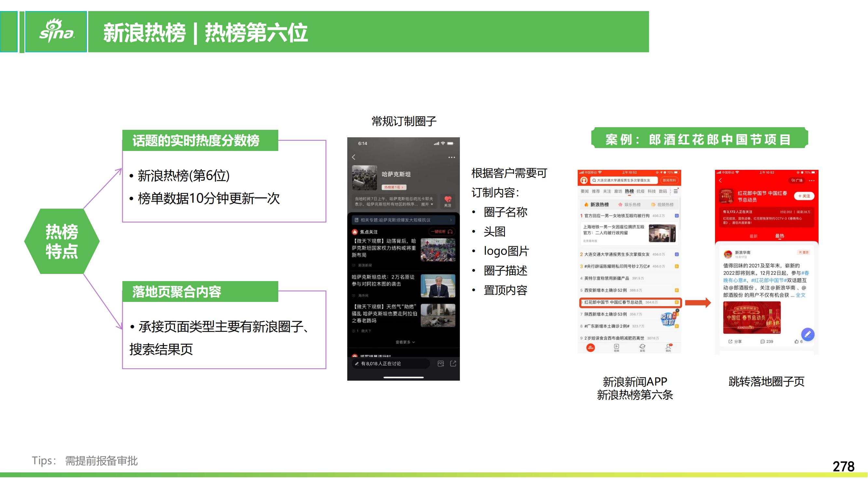868x488 pixels.
Task: Switch to the 科技 tab
Action: point(651,191)
